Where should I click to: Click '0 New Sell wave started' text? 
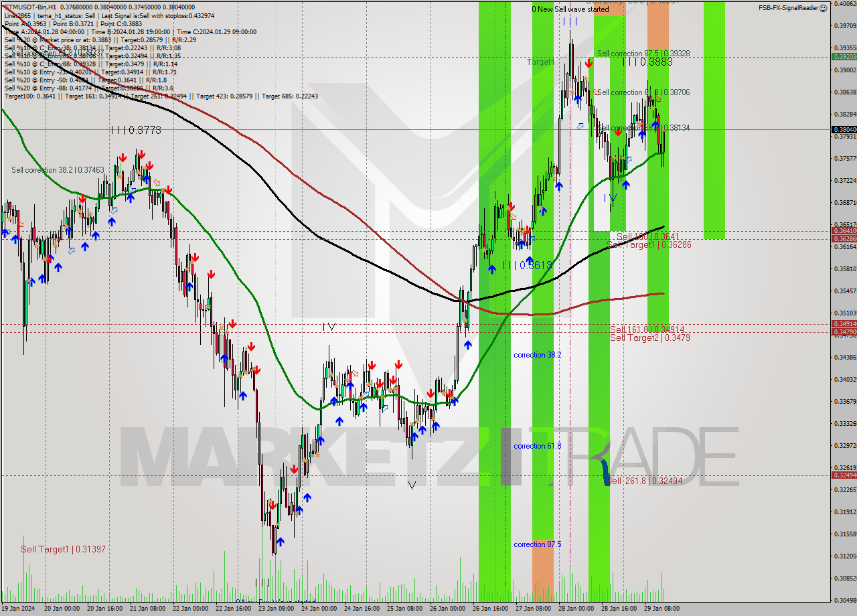570,9
